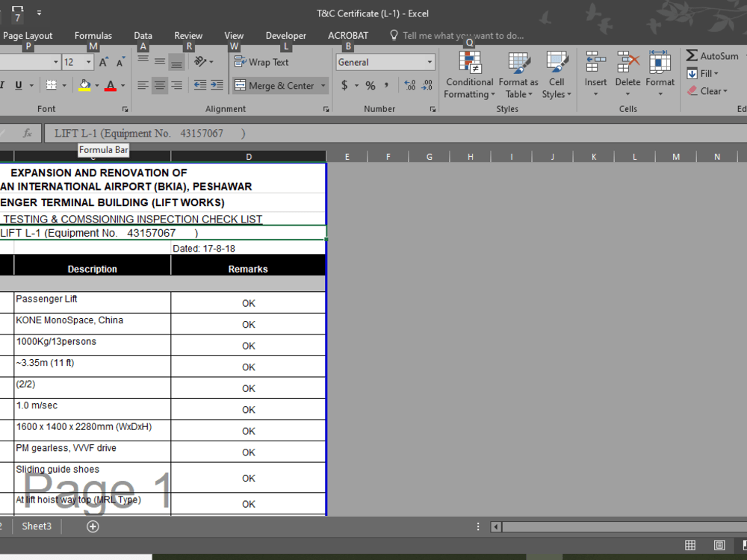
Task: Apply yellow fill color
Action: coord(85,86)
